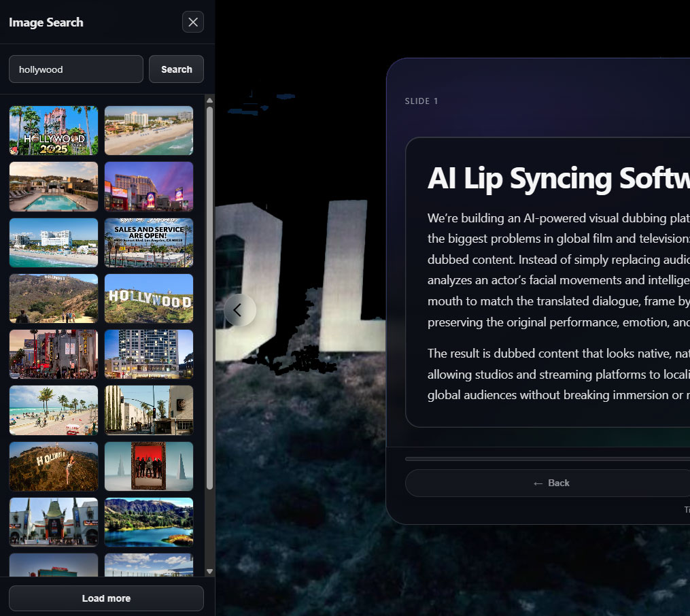The image size is (690, 616).
Task: Select the aerial beach coastline thumbnail
Action: click(x=149, y=131)
